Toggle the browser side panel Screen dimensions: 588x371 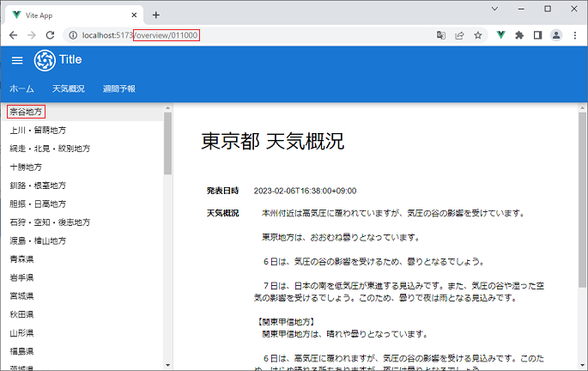(537, 35)
